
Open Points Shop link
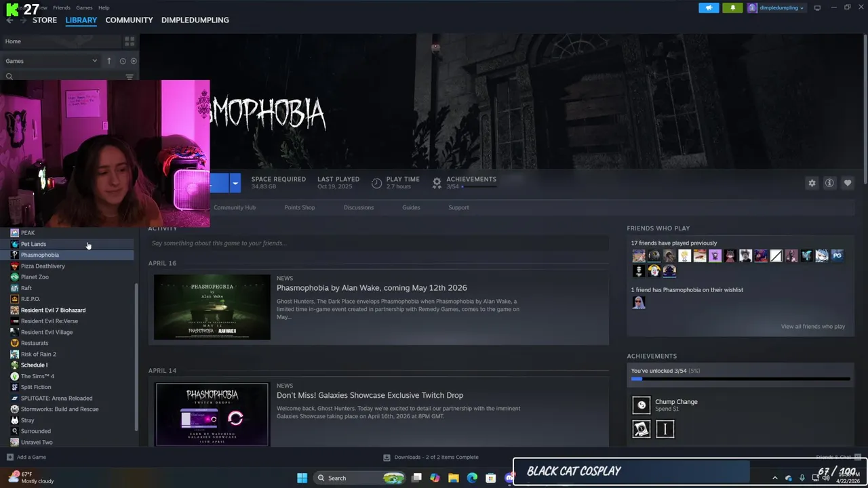tap(300, 207)
